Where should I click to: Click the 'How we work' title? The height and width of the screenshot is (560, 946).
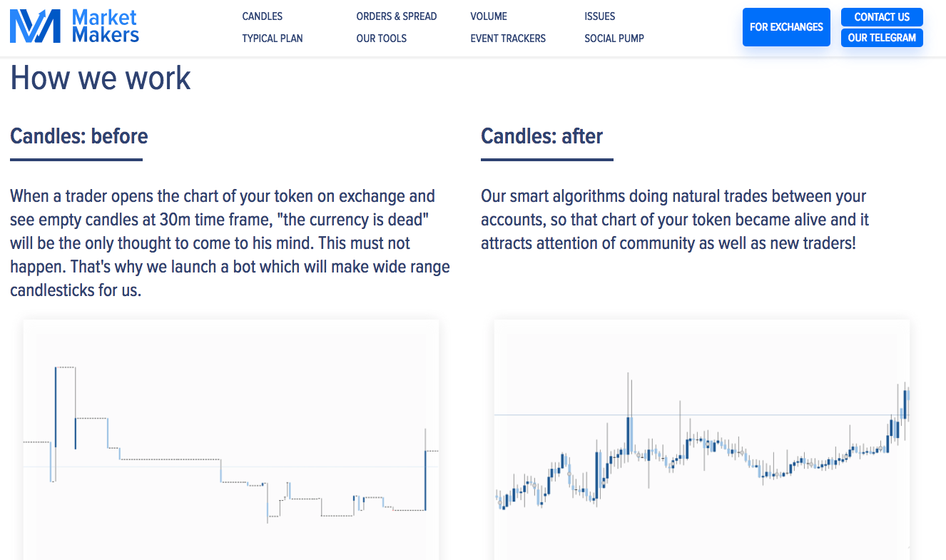pos(101,78)
